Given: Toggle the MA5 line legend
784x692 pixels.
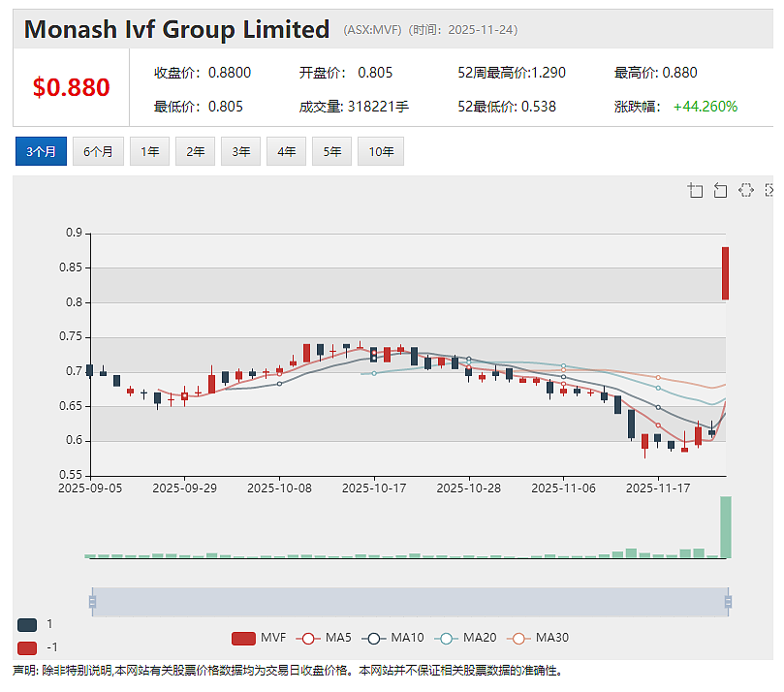Looking at the screenshot, I should tap(324, 638).
